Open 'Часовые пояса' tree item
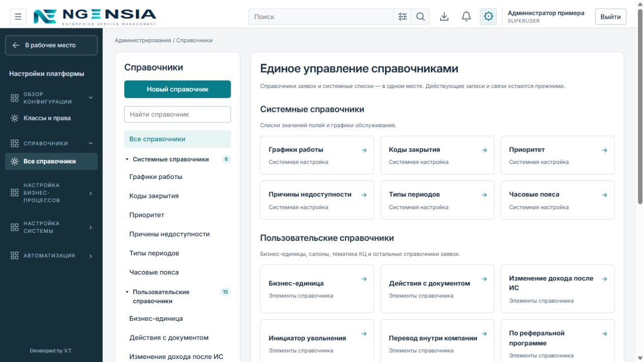Viewport: 644px width, 362px height. 177,273
